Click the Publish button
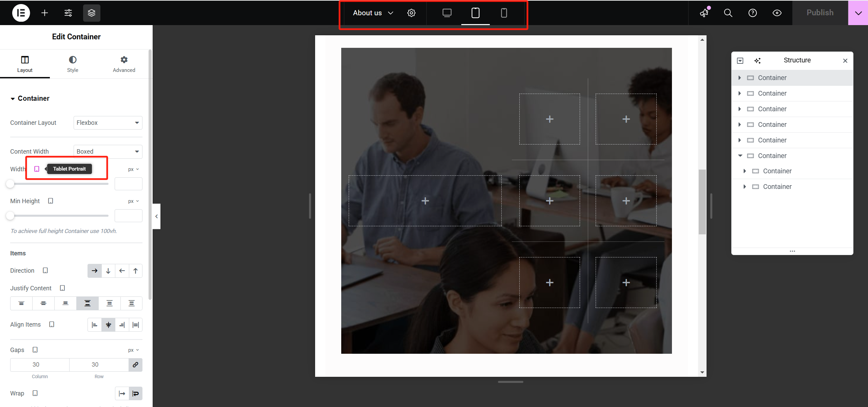Image resolution: width=868 pixels, height=407 pixels. pos(820,13)
